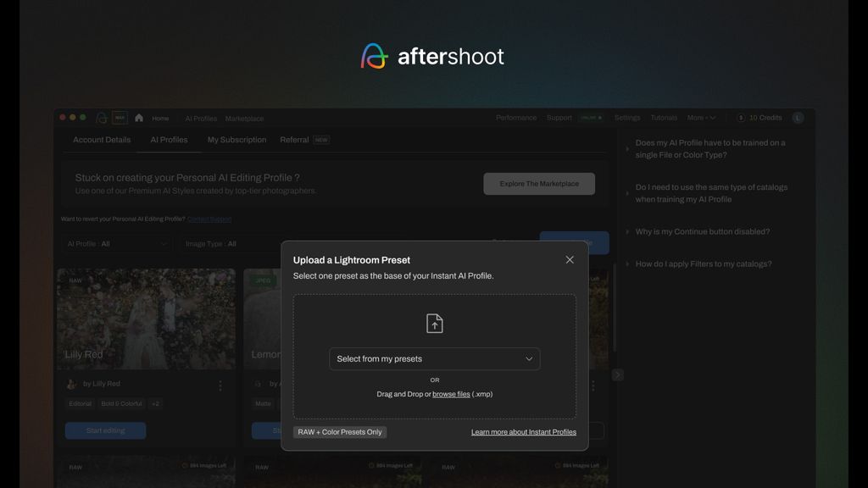This screenshot has height=488, width=868.
Task: Open the Credits coin icon
Action: 741,118
